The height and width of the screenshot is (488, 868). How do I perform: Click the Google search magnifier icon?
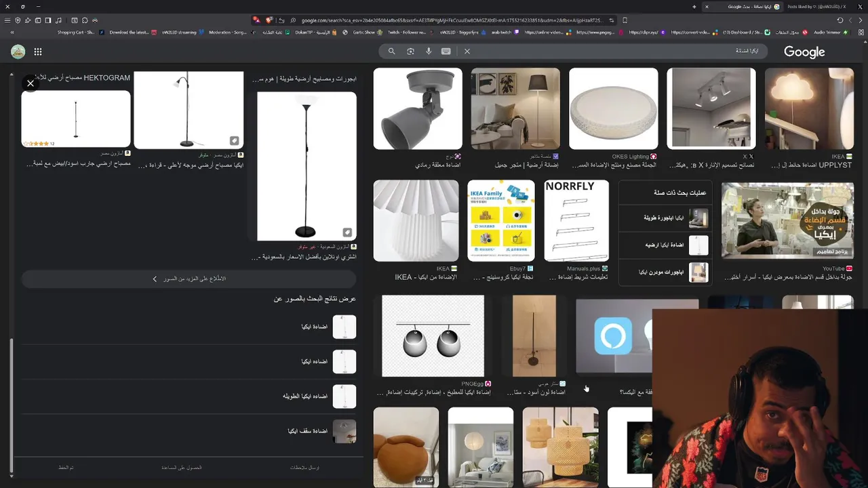coord(391,51)
